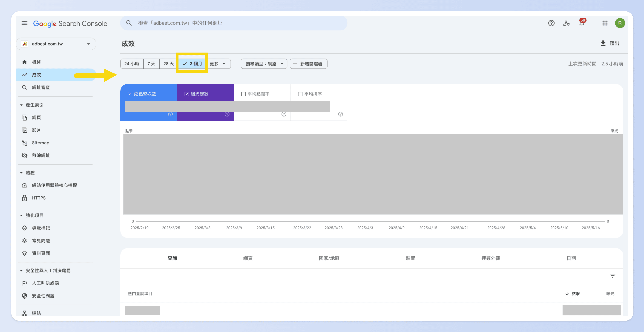The image size is (644, 332).
Task: Open the Google apps grid icon
Action: tap(605, 23)
